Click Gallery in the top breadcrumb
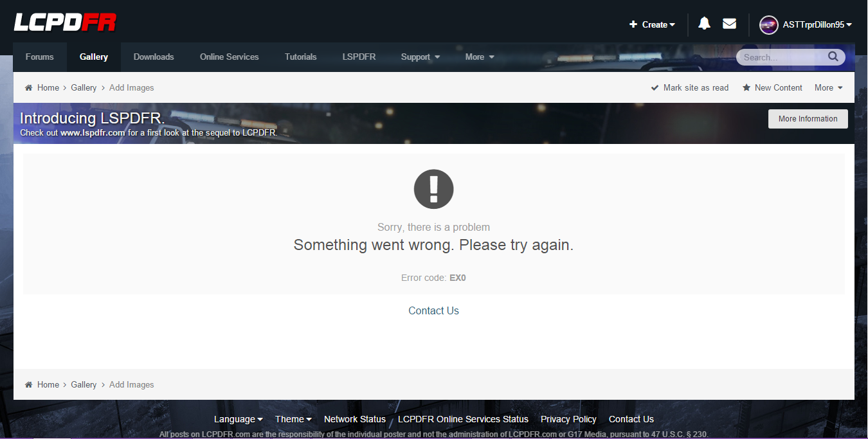 pyautogui.click(x=84, y=87)
